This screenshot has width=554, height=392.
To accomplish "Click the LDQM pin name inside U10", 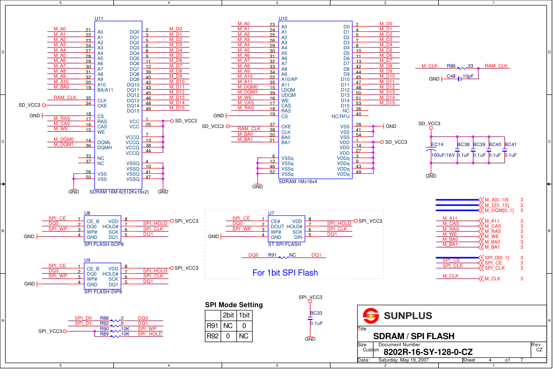I will click(288, 90).
